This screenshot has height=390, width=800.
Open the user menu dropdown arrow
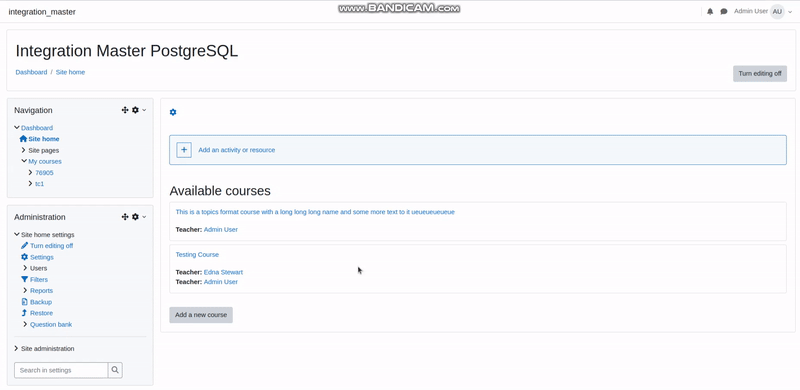click(790, 12)
